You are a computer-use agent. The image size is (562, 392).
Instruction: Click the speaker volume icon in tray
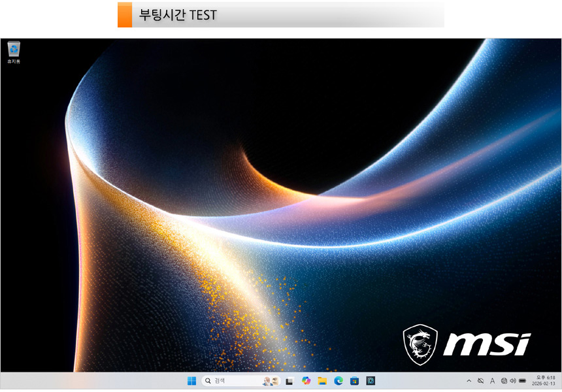[x=513, y=381]
